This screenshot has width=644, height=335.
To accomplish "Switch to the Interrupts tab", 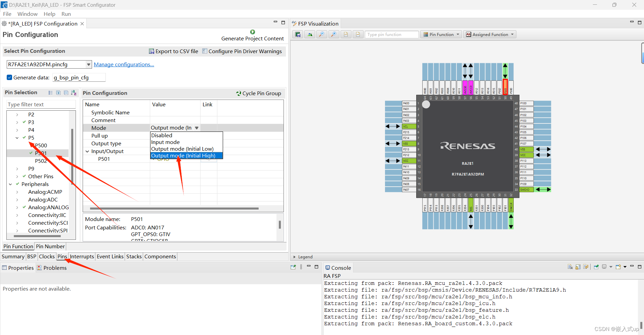I will pyautogui.click(x=82, y=256).
